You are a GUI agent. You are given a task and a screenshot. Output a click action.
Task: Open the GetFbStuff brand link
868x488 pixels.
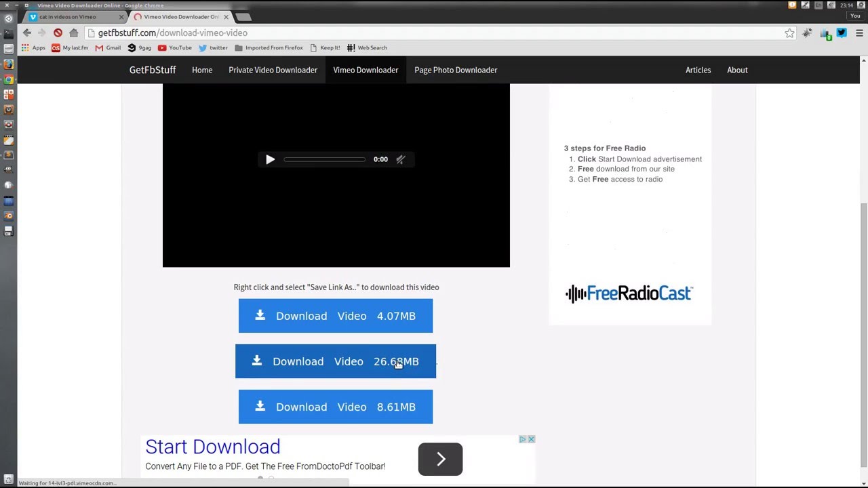(x=153, y=70)
